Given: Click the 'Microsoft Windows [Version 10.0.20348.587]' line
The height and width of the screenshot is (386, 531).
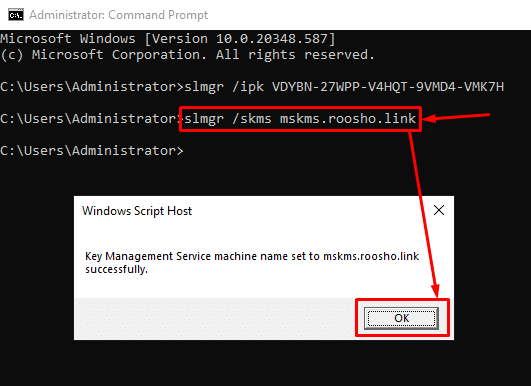Looking at the screenshot, I should [168, 39].
